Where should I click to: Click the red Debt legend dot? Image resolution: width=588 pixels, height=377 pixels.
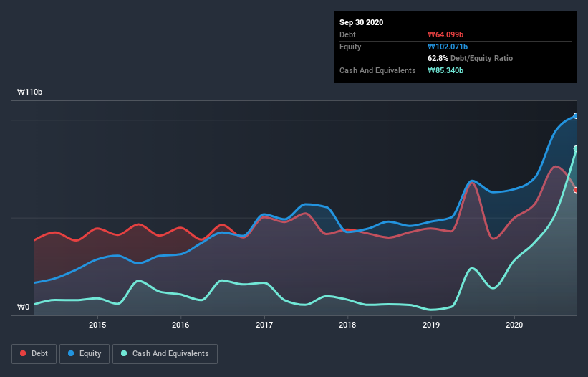point(23,353)
